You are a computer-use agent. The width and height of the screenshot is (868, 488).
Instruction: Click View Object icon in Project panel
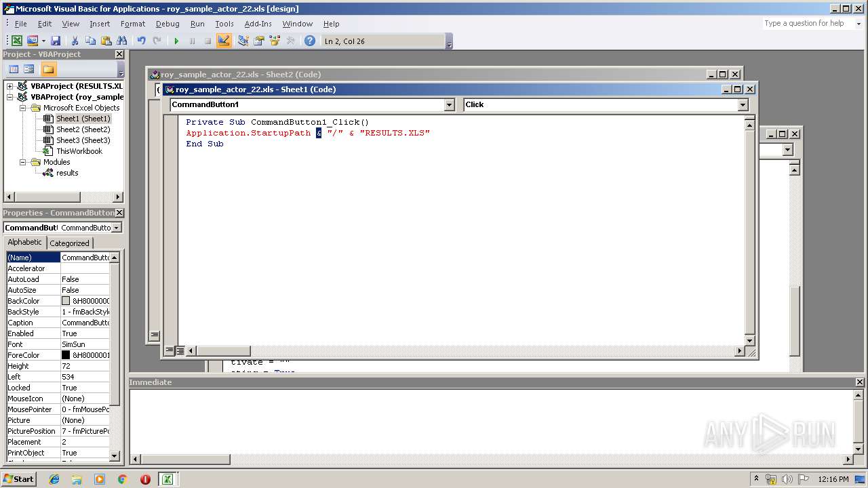29,69
